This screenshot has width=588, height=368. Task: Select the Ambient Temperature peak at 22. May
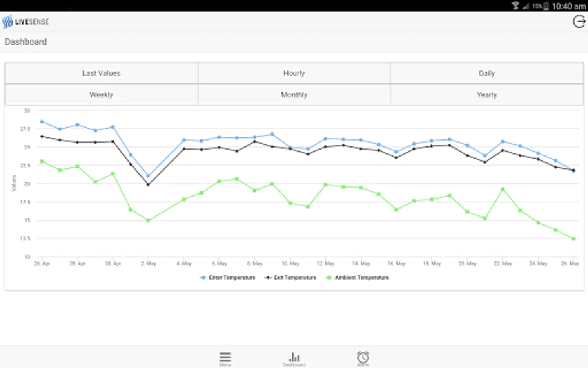(x=503, y=189)
